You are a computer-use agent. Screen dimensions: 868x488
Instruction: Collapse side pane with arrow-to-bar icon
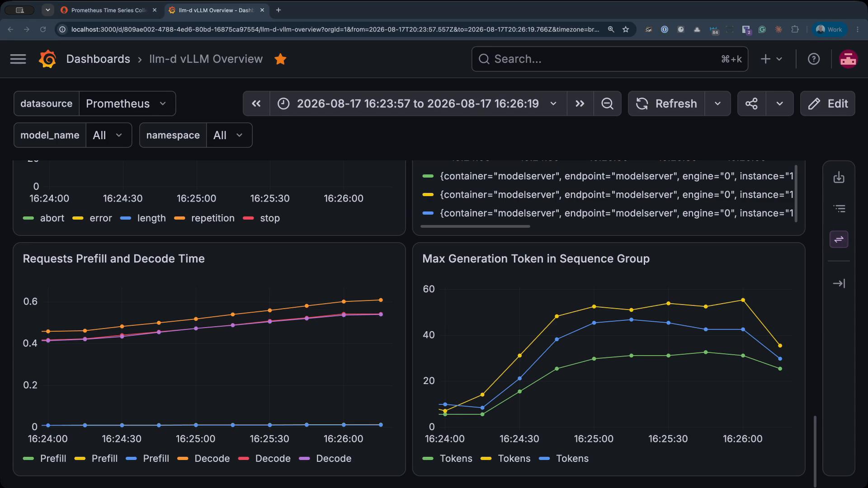coord(839,283)
